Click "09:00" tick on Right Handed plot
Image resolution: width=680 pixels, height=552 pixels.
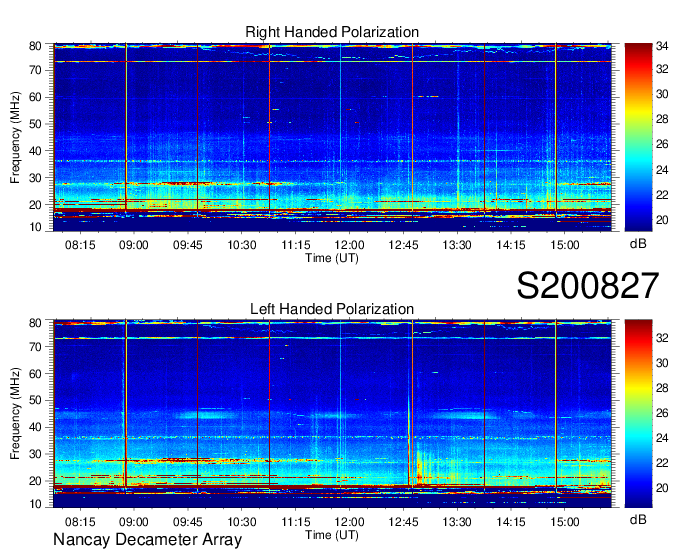point(134,245)
